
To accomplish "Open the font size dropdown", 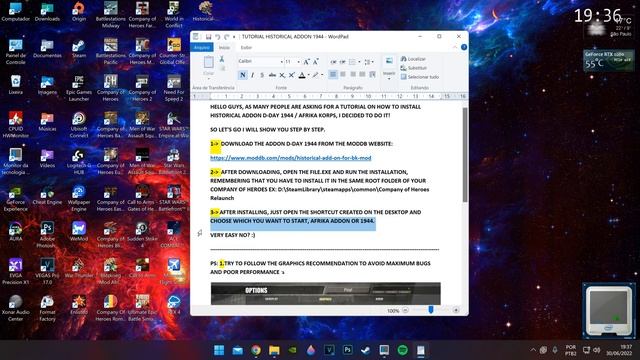I will point(298,62).
